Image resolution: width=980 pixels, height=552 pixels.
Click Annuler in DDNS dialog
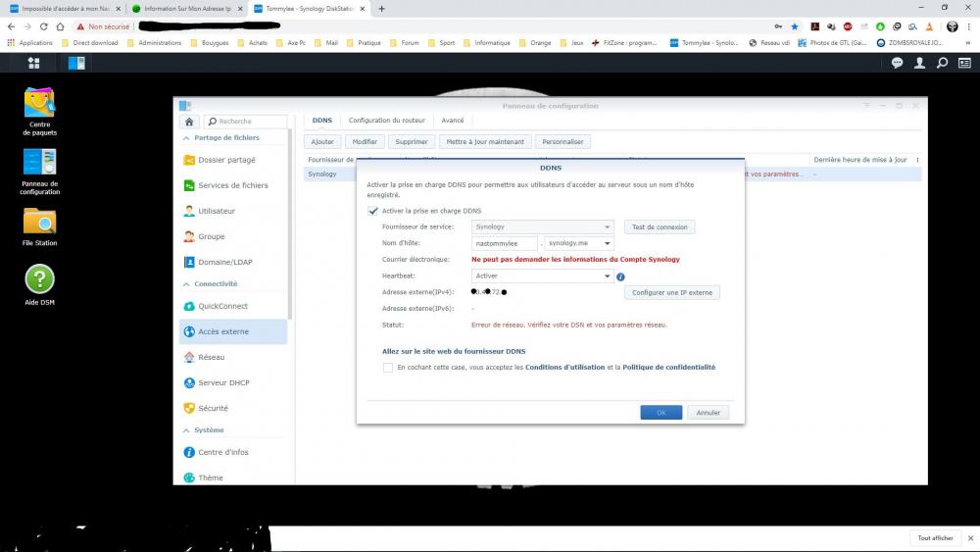pos(709,413)
